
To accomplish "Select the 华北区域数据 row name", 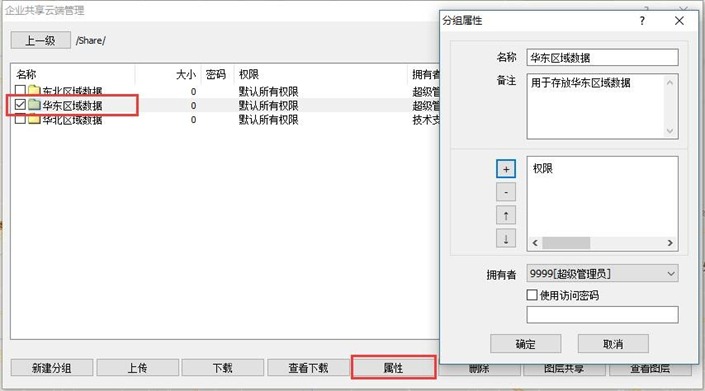I will (x=72, y=120).
